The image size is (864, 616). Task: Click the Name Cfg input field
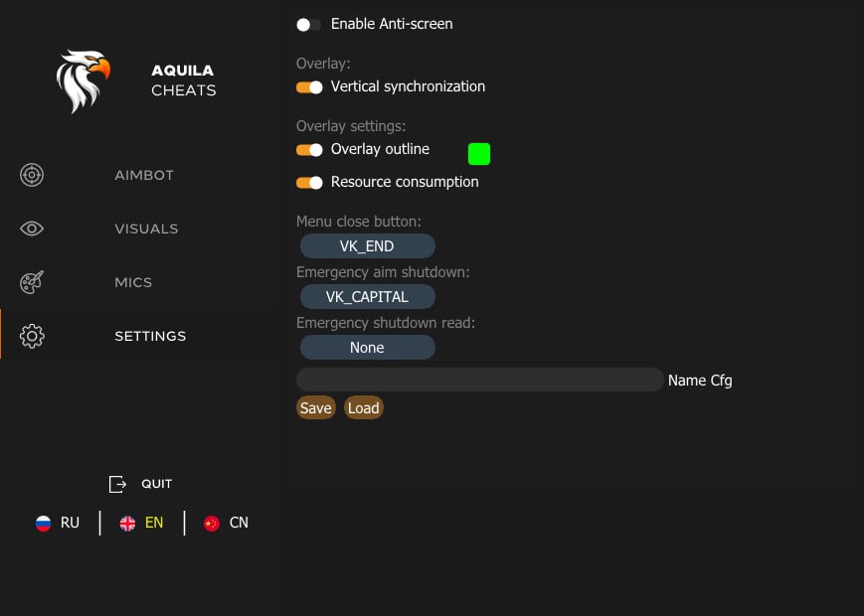click(x=479, y=380)
